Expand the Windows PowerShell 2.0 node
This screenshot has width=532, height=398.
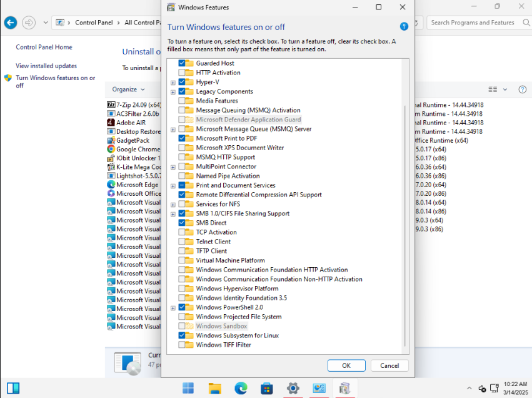[173, 308]
